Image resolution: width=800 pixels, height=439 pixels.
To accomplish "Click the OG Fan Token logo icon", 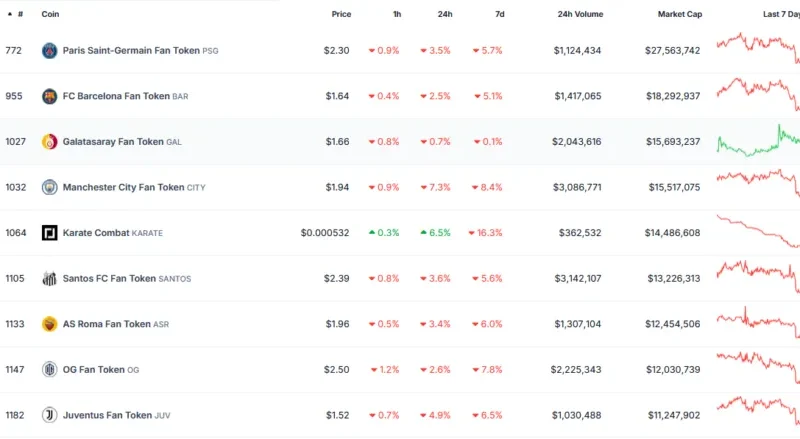I will click(49, 370).
